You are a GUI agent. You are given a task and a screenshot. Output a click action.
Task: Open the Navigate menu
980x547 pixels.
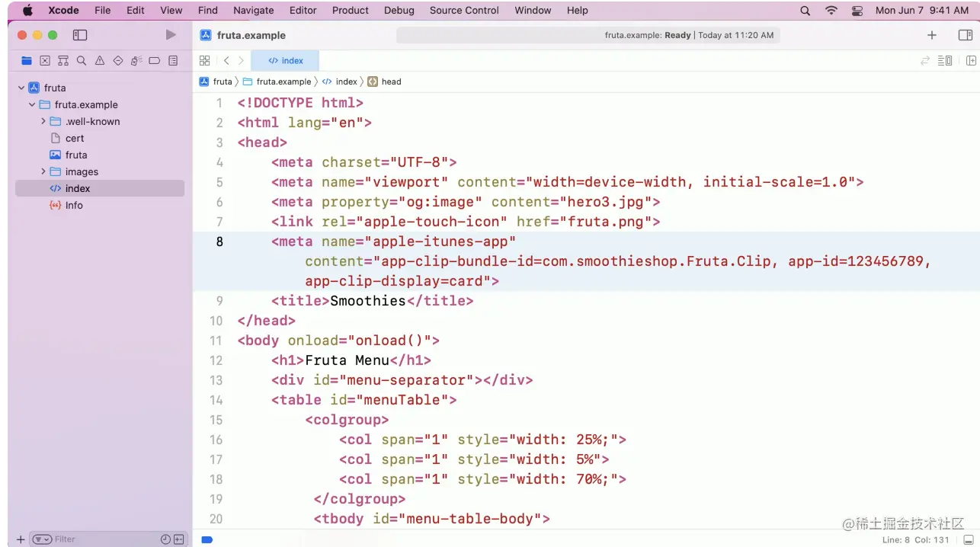click(x=253, y=11)
